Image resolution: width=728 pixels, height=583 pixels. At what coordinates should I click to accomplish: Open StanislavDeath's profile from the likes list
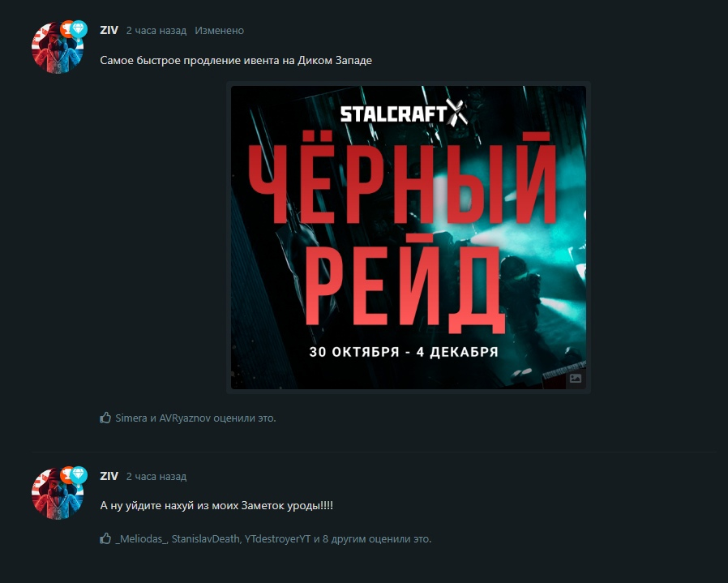coord(206,539)
